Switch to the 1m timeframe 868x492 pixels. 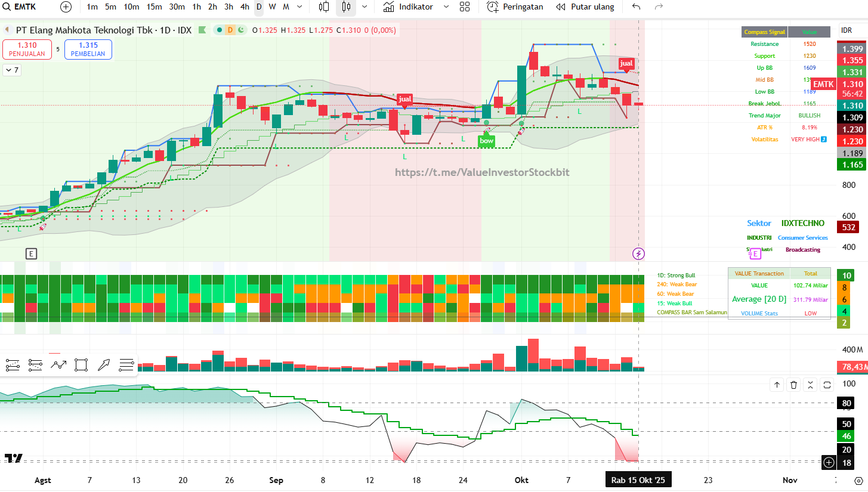92,7
